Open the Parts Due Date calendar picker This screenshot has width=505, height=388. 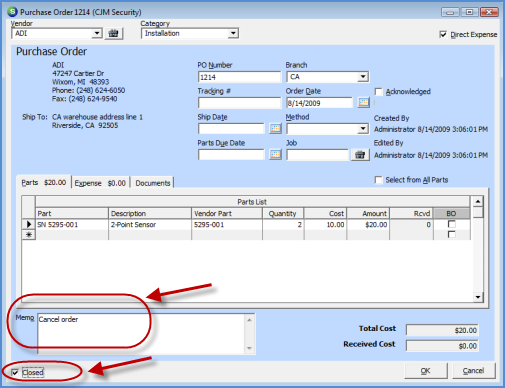click(275, 154)
